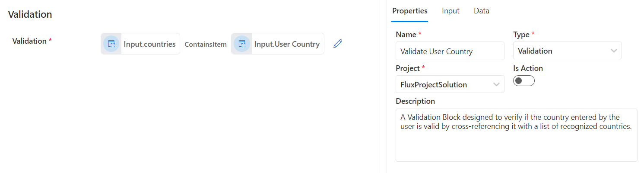The height and width of the screenshot is (173, 644).
Task: Select the Input.User Country operand text
Action: point(287,44)
